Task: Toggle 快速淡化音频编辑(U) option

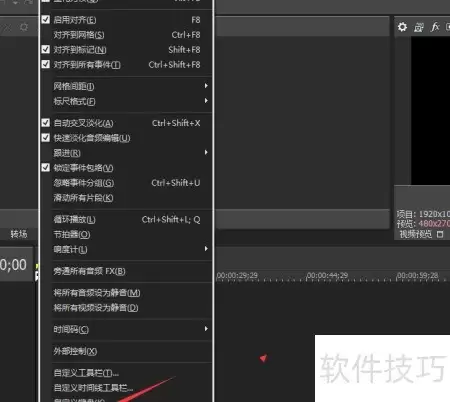Action: pyautogui.click(x=126, y=138)
